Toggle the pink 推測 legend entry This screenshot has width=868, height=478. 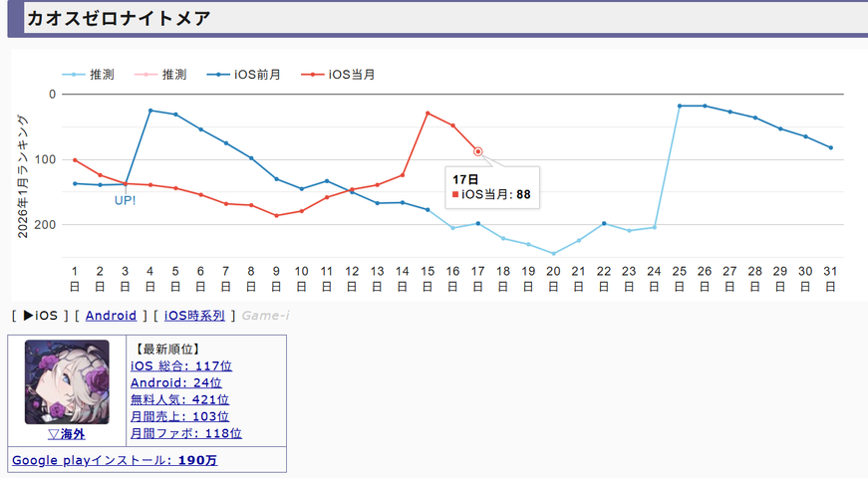click(x=160, y=74)
